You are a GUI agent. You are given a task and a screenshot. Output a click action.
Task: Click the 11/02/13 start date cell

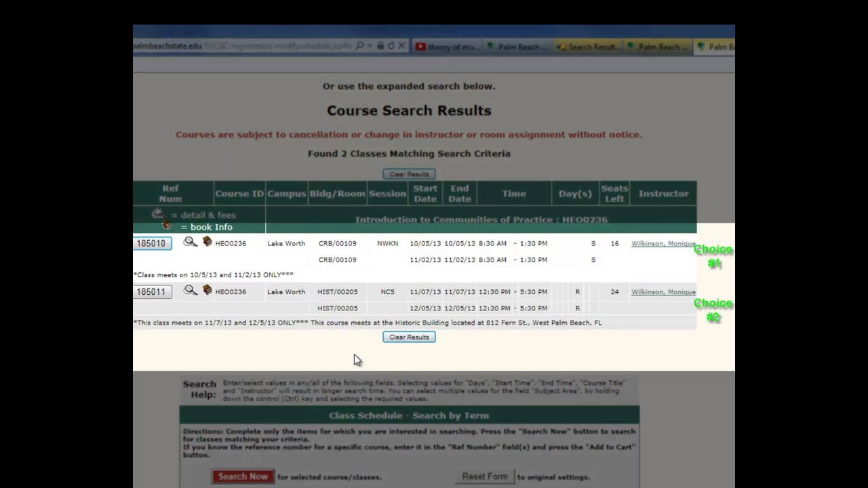pos(425,260)
